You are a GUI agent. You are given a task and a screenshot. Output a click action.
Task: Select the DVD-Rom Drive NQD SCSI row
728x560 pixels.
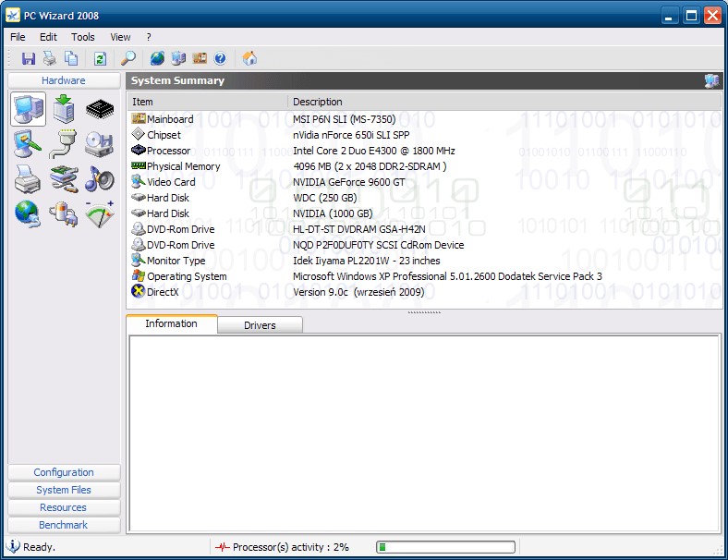(425, 245)
